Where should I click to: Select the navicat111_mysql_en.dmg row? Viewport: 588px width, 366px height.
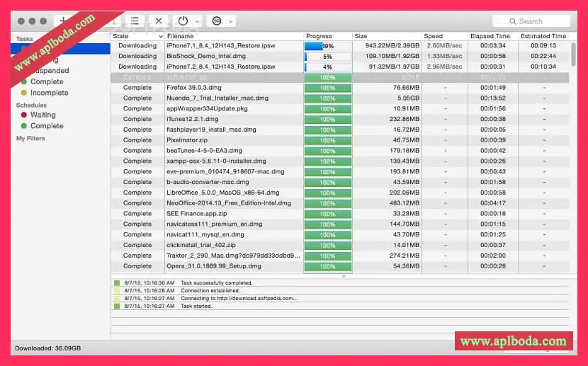click(340, 234)
